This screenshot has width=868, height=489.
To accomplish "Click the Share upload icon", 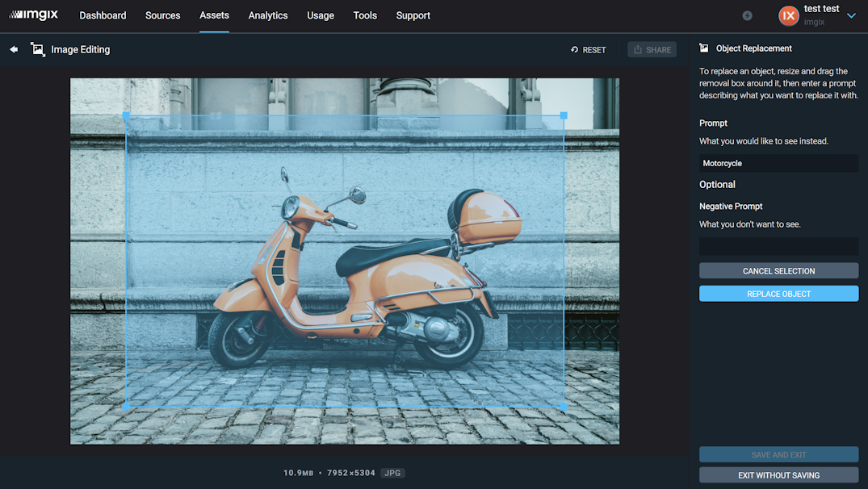I will pos(639,49).
